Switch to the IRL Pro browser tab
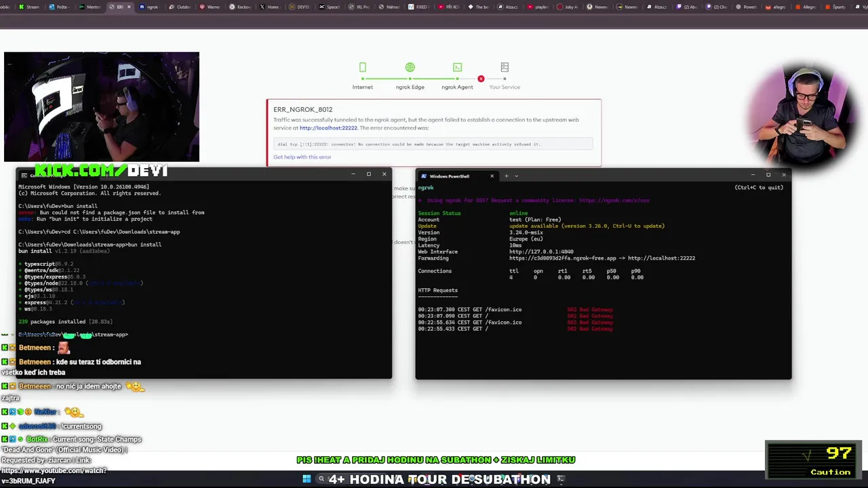868x488 pixels. 360,7
